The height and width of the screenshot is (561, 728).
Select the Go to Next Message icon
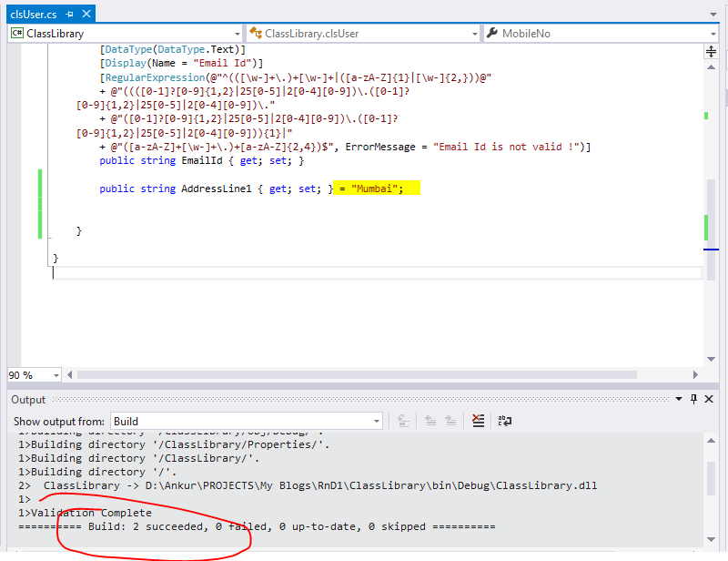[450, 421]
